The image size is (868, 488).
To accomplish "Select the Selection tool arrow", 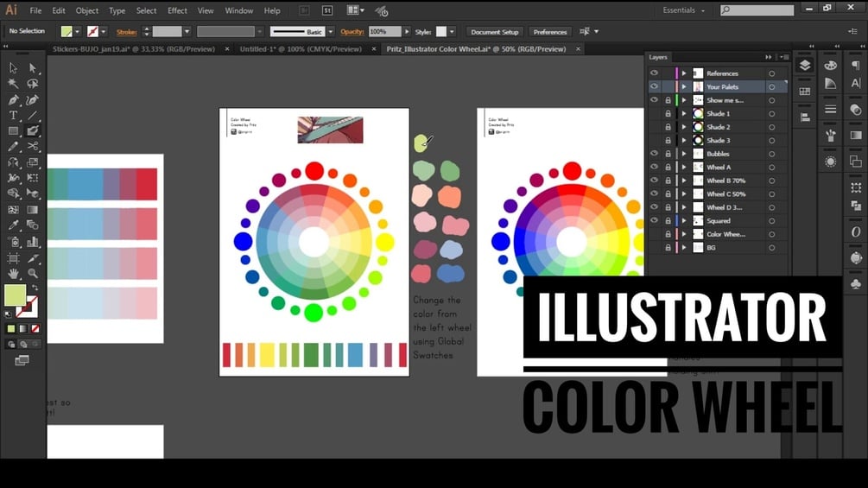I will [13, 68].
